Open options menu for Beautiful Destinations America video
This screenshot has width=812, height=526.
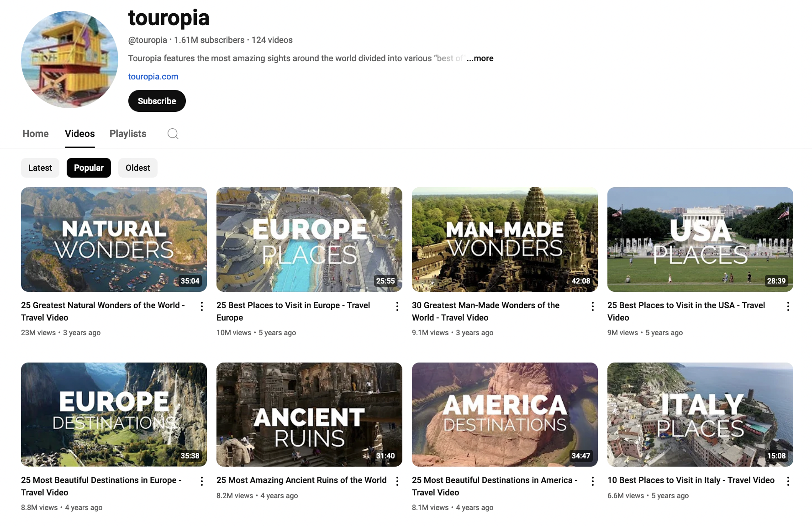tap(593, 481)
